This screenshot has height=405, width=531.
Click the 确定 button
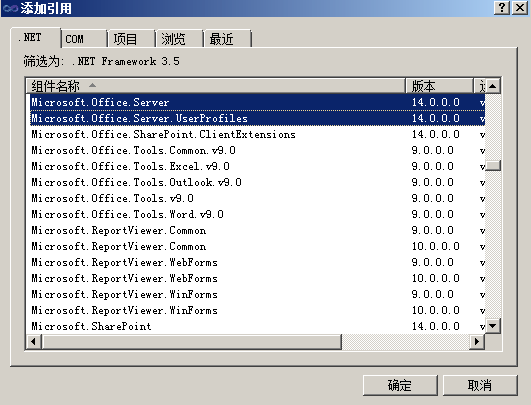tap(400, 385)
